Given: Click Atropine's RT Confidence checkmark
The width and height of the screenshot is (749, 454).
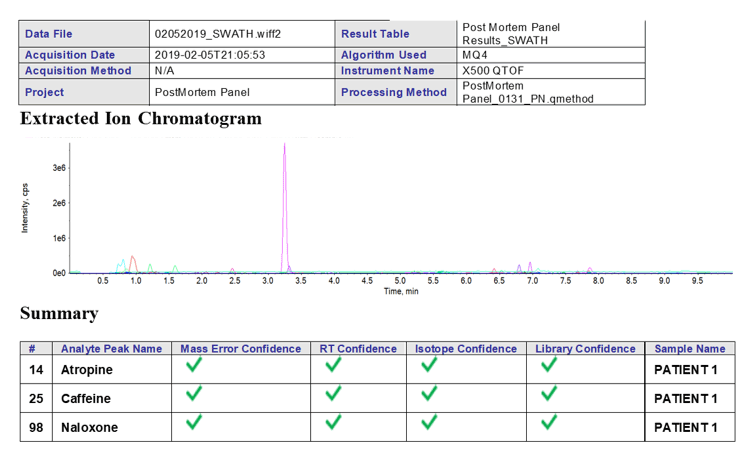Looking at the screenshot, I should (333, 367).
